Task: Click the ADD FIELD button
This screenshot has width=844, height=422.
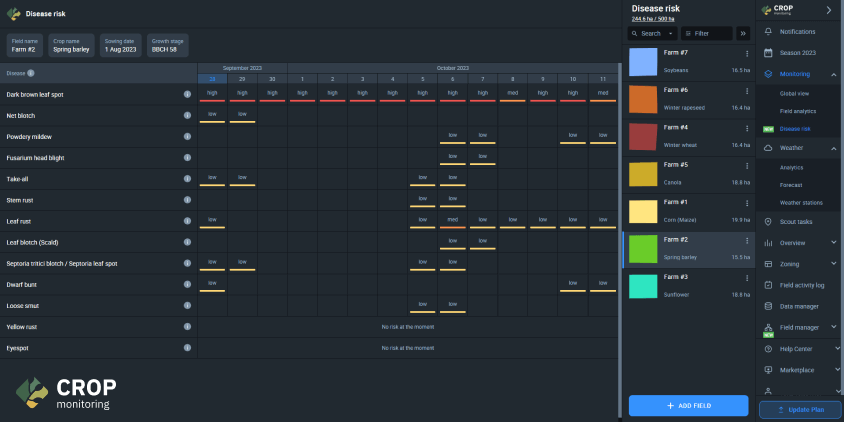Action: (x=688, y=406)
